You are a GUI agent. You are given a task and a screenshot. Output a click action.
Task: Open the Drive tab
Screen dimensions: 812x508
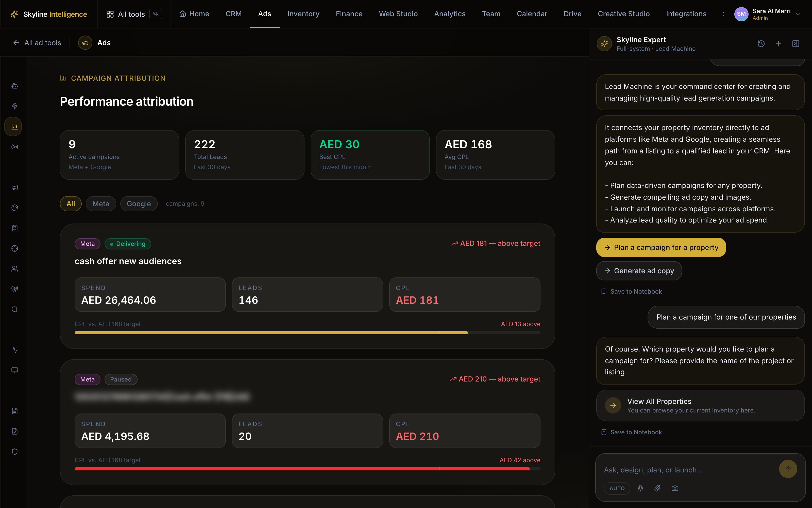(572, 14)
